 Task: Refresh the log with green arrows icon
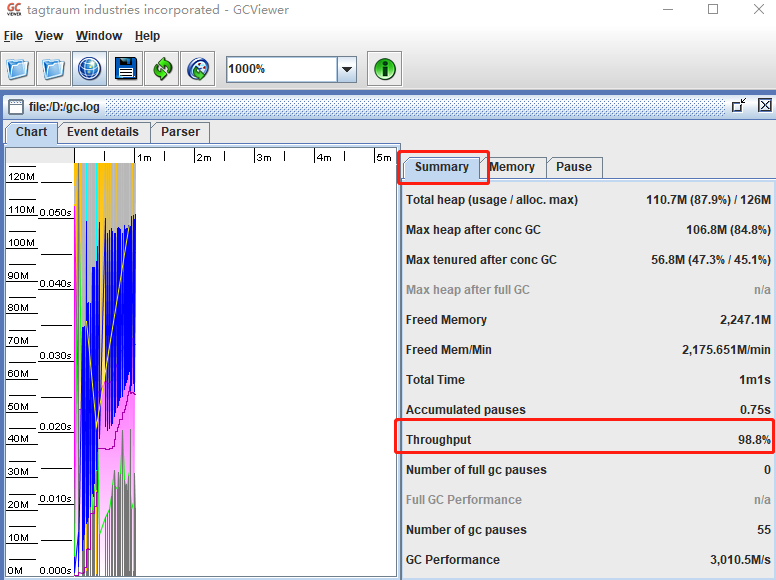[162, 69]
